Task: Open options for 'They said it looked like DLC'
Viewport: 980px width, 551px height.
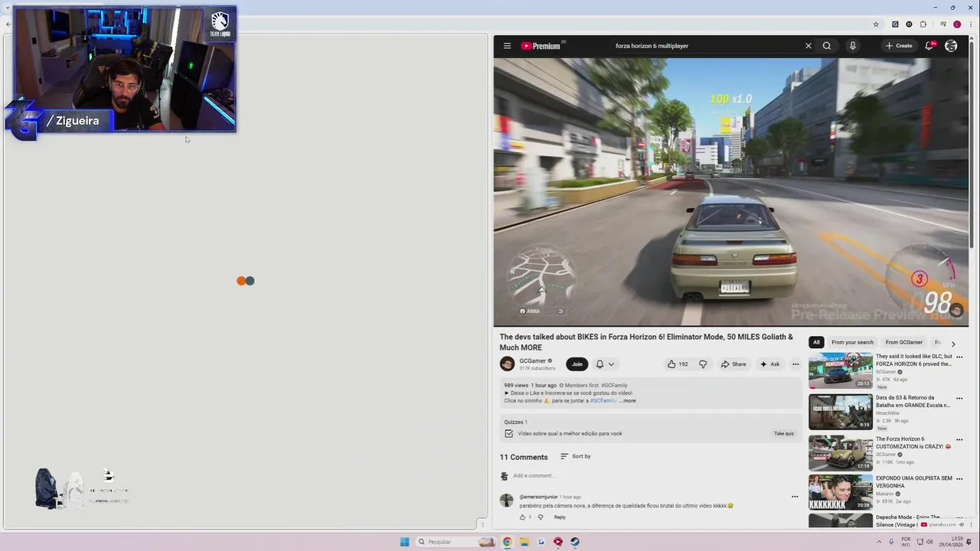Action: tap(960, 357)
